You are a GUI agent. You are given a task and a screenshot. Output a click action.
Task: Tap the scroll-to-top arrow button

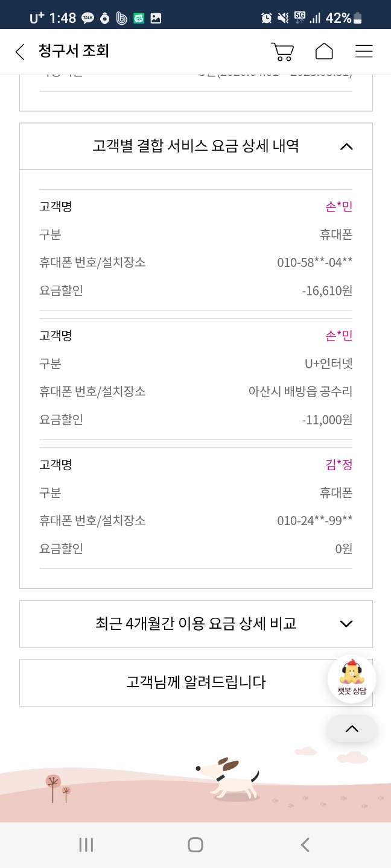(352, 729)
